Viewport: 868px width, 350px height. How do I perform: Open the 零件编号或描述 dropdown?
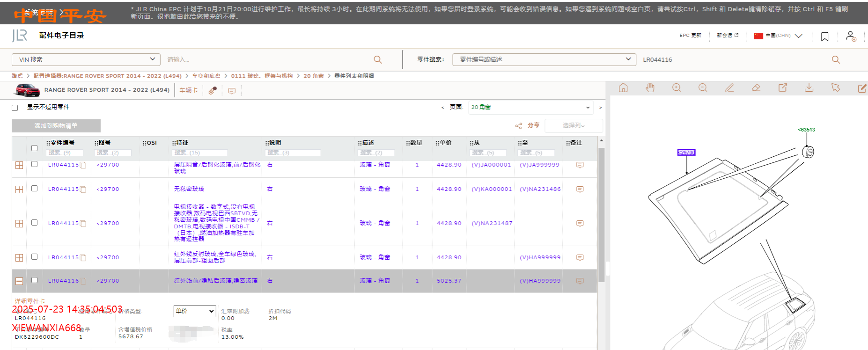[544, 59]
